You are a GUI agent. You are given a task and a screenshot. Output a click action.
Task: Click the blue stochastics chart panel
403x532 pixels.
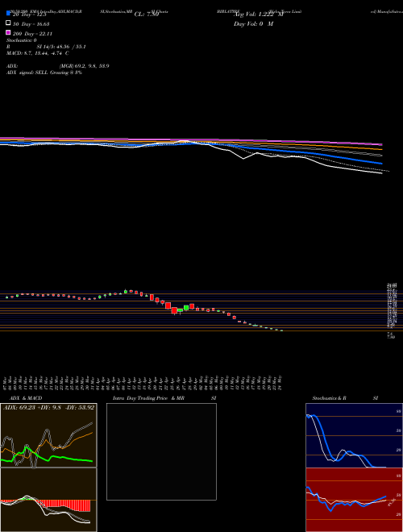354,435
